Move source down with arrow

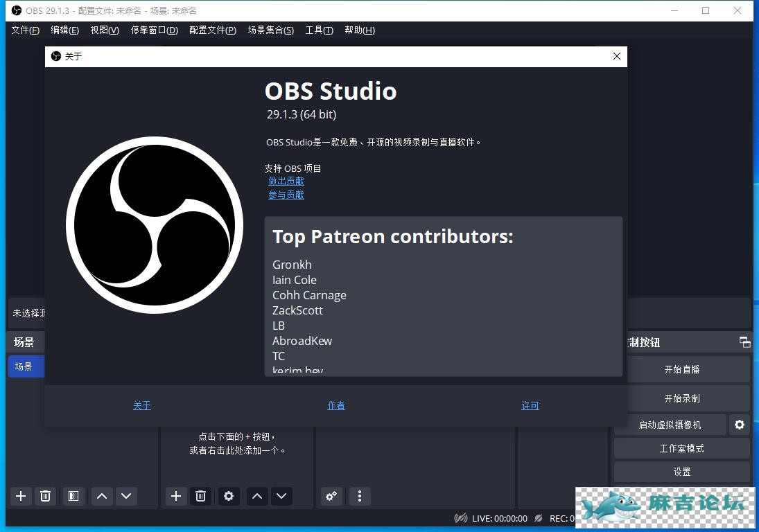coord(281,496)
